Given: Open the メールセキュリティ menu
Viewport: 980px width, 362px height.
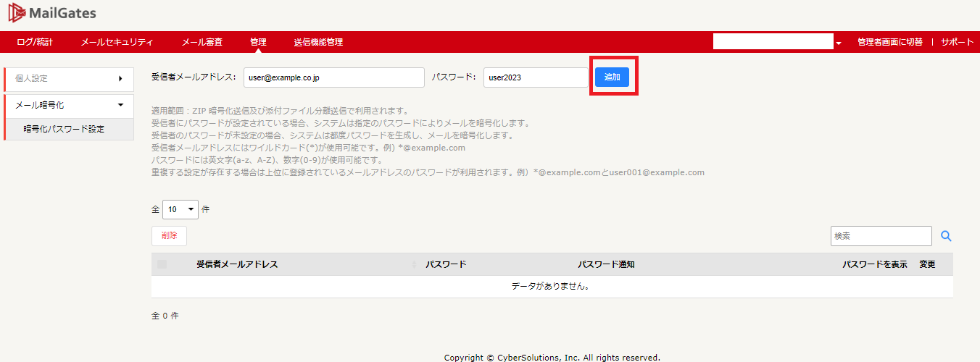Looking at the screenshot, I should (x=117, y=42).
